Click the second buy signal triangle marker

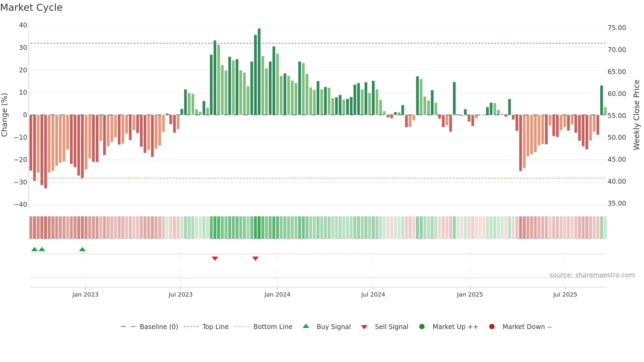[42, 249]
